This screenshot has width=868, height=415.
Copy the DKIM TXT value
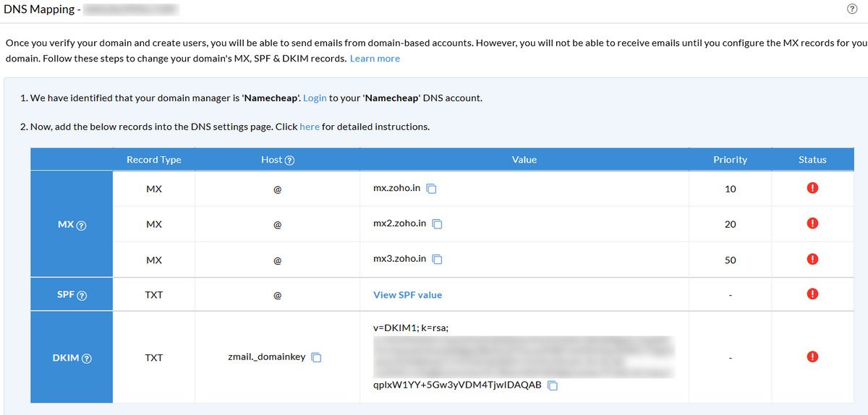click(553, 385)
